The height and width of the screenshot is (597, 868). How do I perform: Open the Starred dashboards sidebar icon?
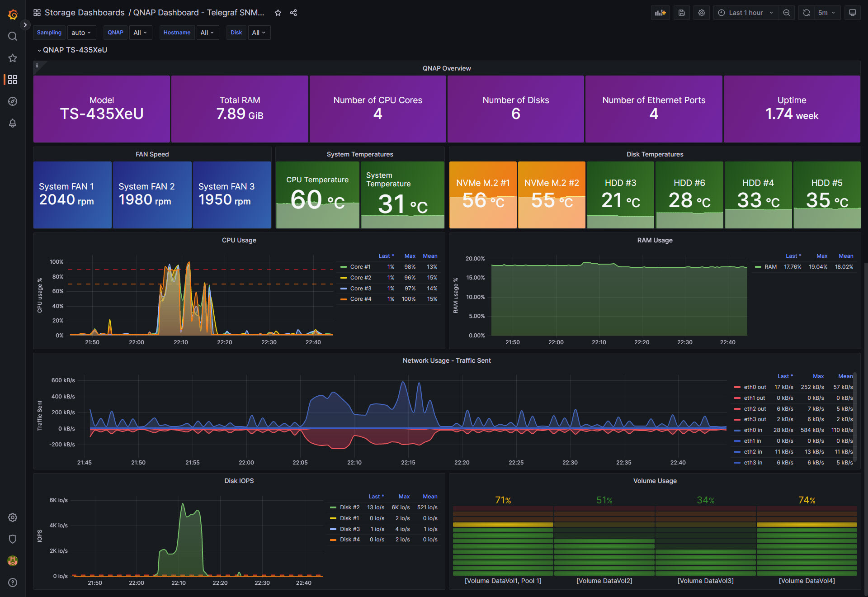coord(13,58)
